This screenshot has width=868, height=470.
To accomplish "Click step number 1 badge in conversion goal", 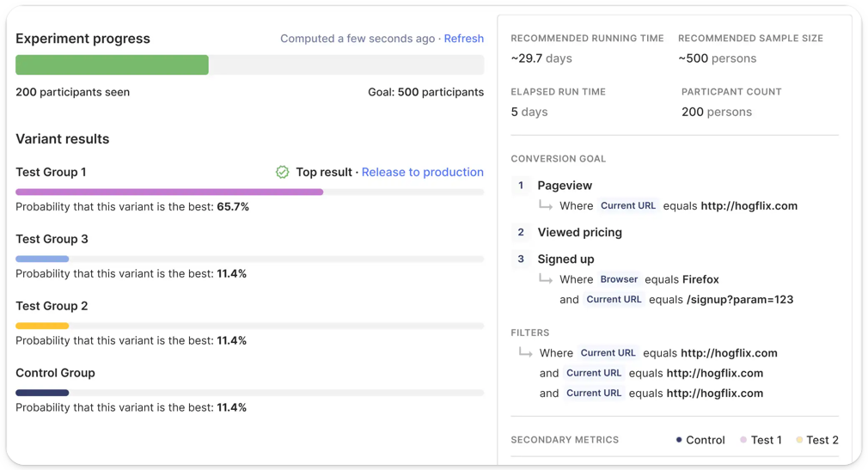I will point(521,186).
